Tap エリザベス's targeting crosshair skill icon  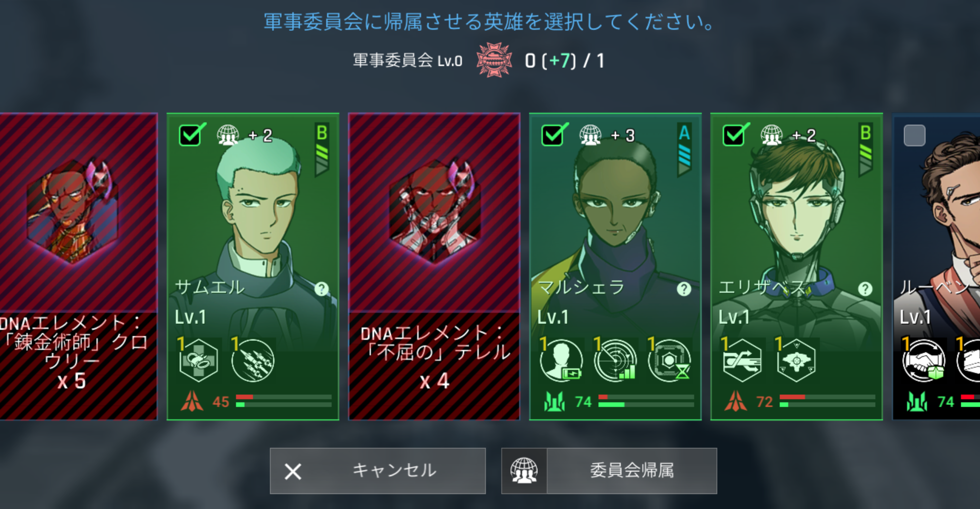coord(796,360)
